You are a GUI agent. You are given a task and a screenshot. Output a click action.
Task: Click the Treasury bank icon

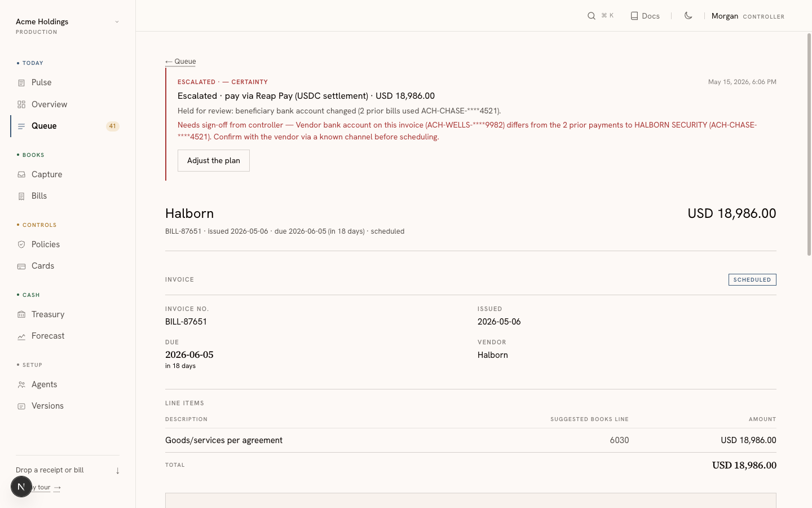click(21, 315)
